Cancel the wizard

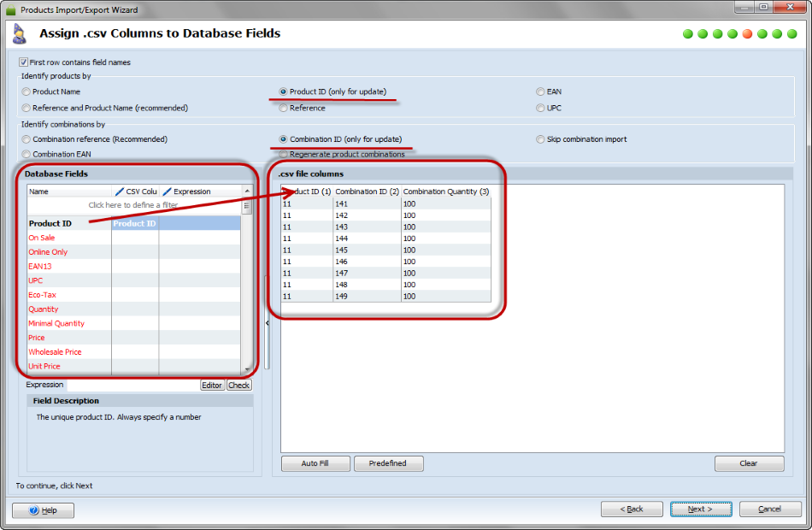(770, 509)
